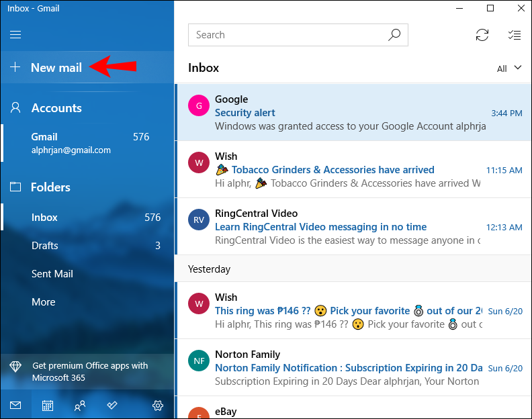Select the Inbox folder
This screenshot has height=419, width=532.
point(87,217)
